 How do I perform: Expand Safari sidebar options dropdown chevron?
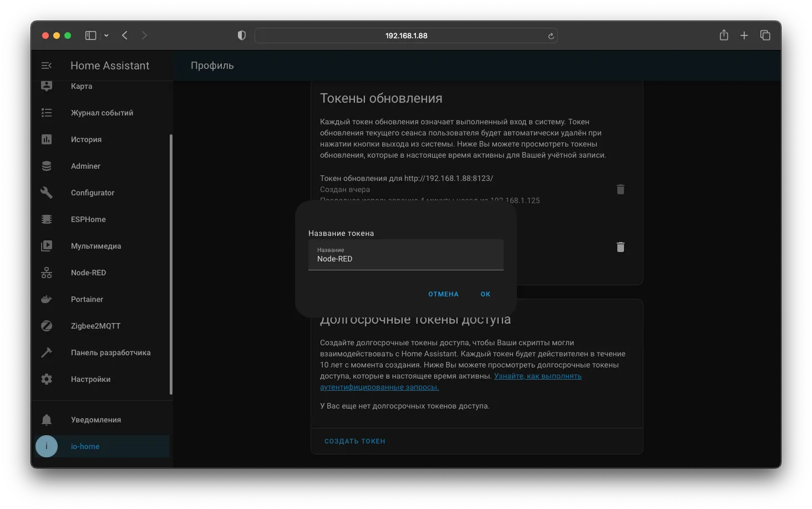106,36
